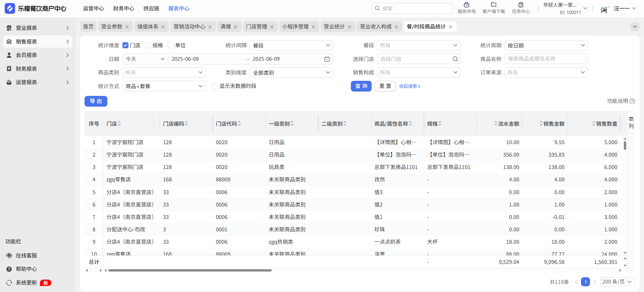The width and height of the screenshot is (644, 292).
Task: Click the 重置 button
Action: click(x=385, y=86)
